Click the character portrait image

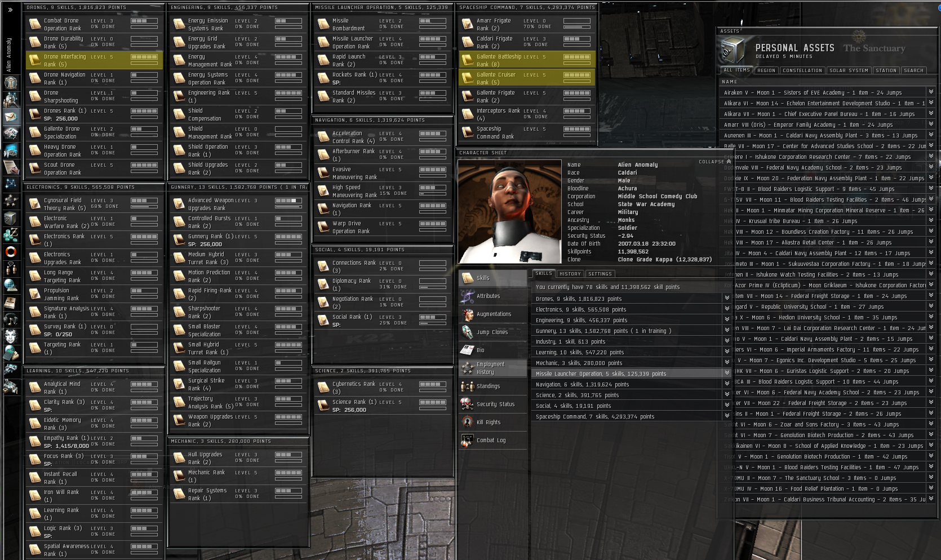(x=509, y=212)
